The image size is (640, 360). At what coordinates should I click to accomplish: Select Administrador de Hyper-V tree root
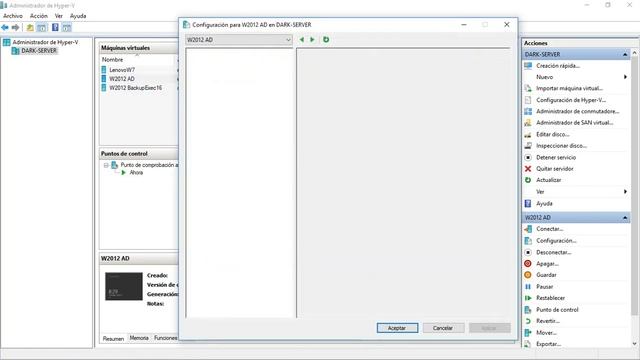pyautogui.click(x=45, y=42)
